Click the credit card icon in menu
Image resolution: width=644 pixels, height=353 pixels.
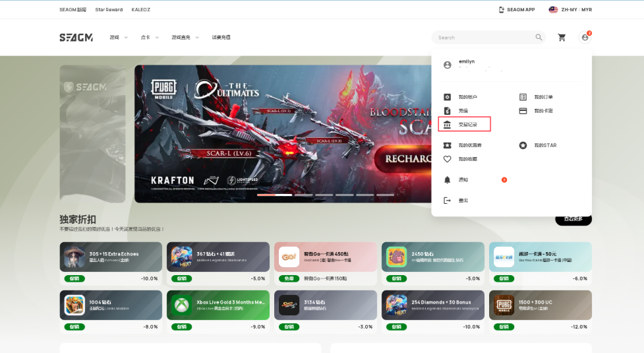tap(523, 111)
